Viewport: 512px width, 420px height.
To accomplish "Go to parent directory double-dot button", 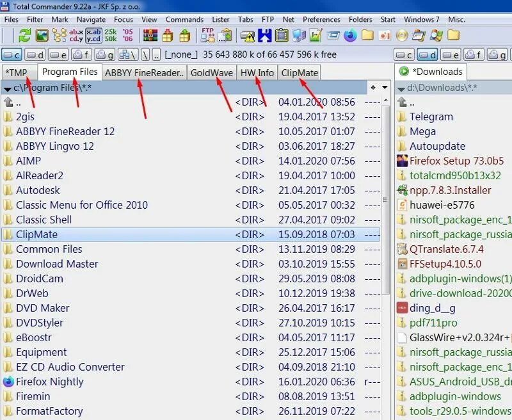I will click(x=156, y=55).
